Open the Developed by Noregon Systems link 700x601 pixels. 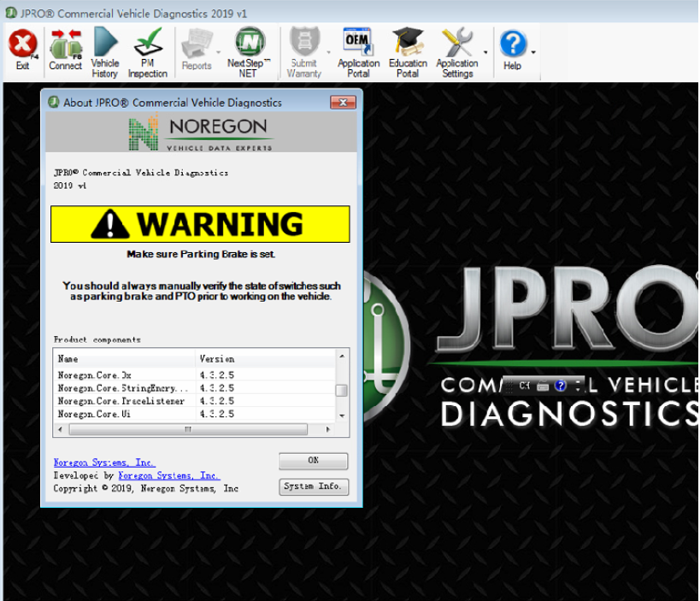169,475
